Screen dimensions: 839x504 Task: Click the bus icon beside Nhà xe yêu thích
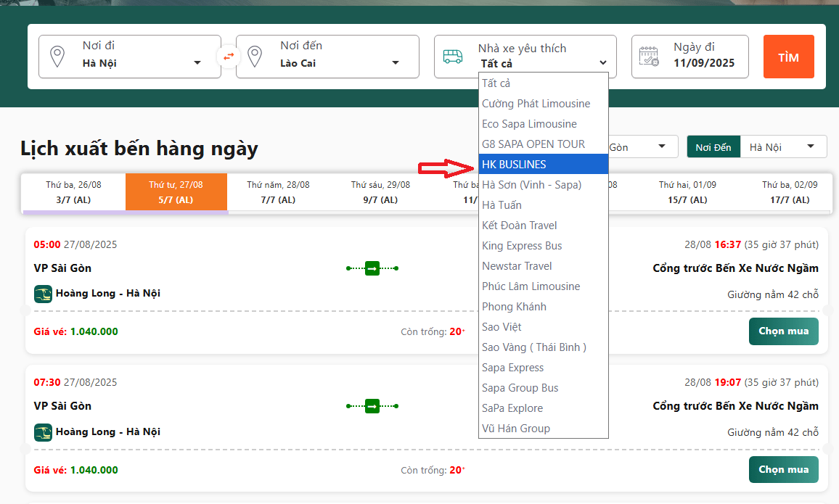(453, 57)
